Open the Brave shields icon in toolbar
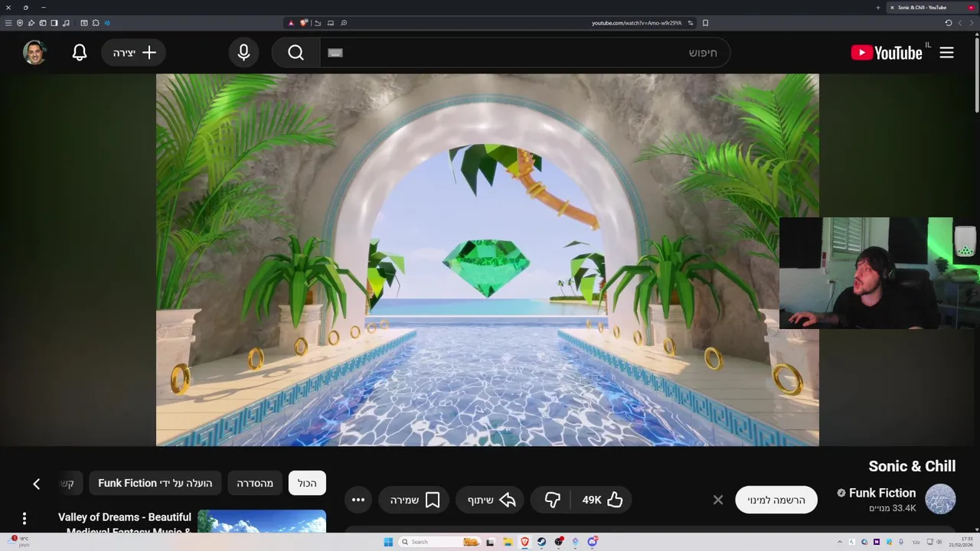Viewport: 980px width, 551px height. pos(303,23)
